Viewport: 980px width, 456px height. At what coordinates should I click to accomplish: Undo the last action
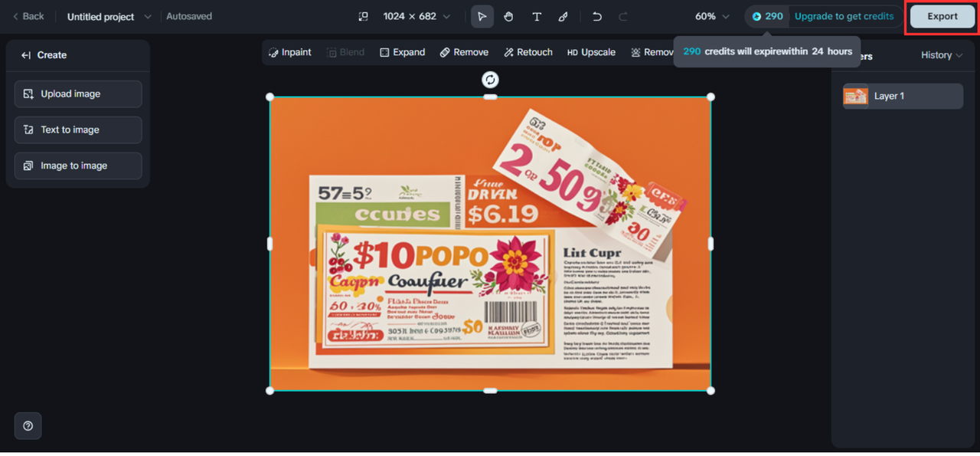pyautogui.click(x=597, y=16)
